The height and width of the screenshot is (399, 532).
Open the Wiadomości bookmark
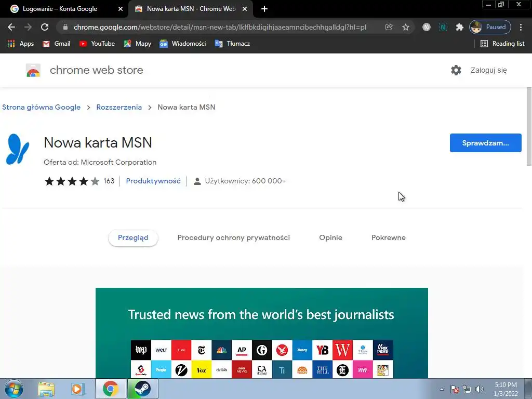(183, 44)
